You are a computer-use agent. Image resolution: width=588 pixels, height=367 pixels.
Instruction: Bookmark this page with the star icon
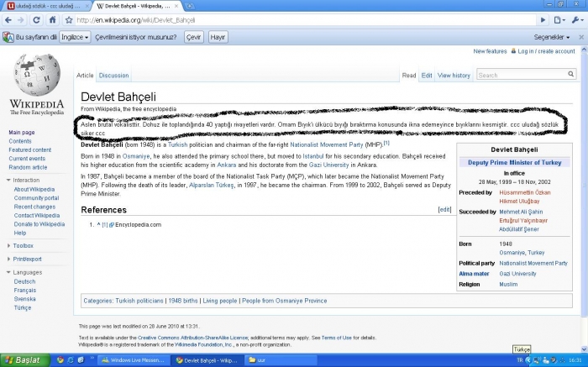69,20
